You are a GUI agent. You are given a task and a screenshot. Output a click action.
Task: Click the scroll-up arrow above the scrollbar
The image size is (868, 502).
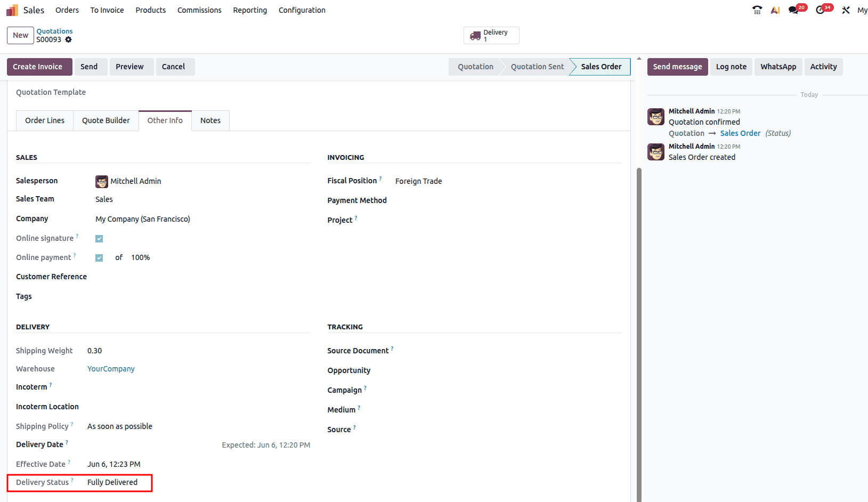639,59
